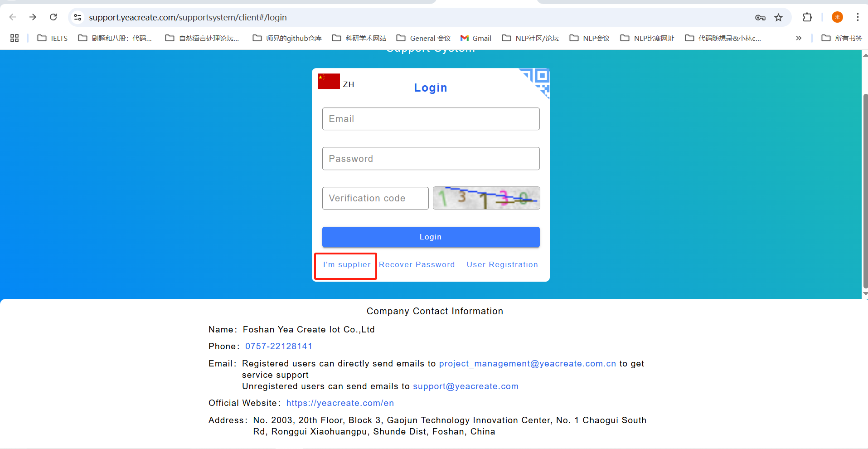Open the apps grid icon in bookmarks bar
868x449 pixels.
point(15,38)
